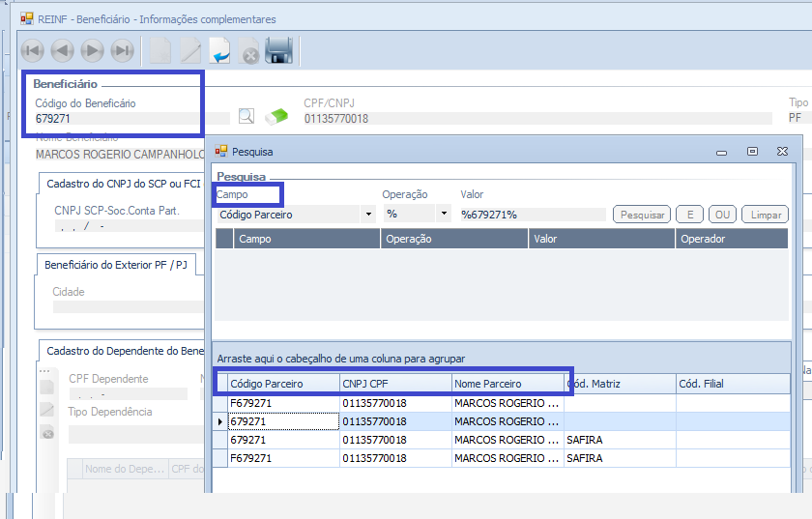Select the first row with F679271
Image resolution: width=812 pixels, height=519 pixels.
(280, 403)
